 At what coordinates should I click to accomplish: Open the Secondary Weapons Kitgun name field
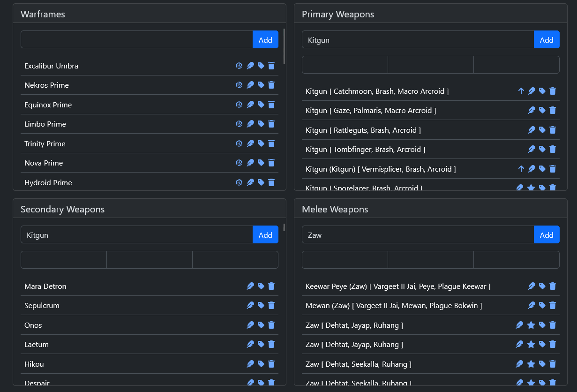tap(136, 235)
